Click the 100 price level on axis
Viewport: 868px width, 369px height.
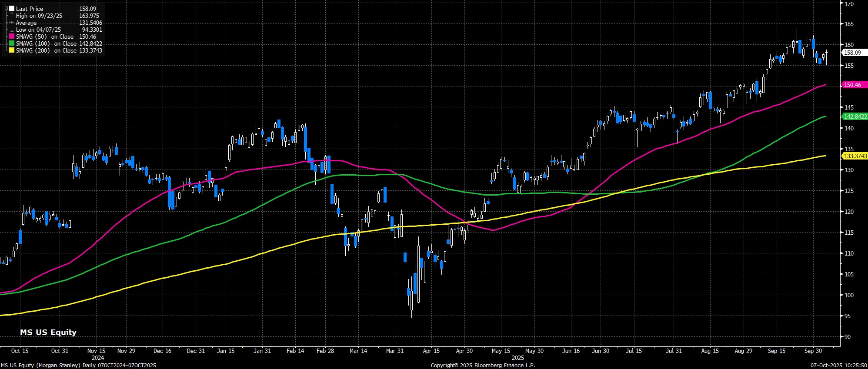pos(848,295)
